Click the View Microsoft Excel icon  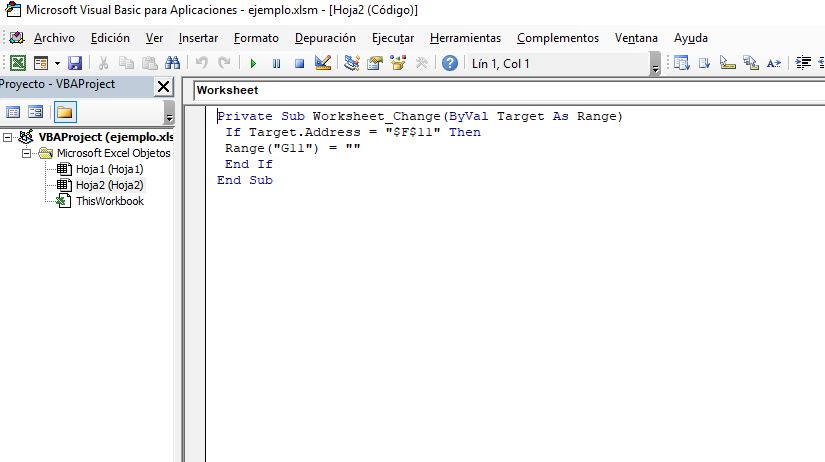17,63
